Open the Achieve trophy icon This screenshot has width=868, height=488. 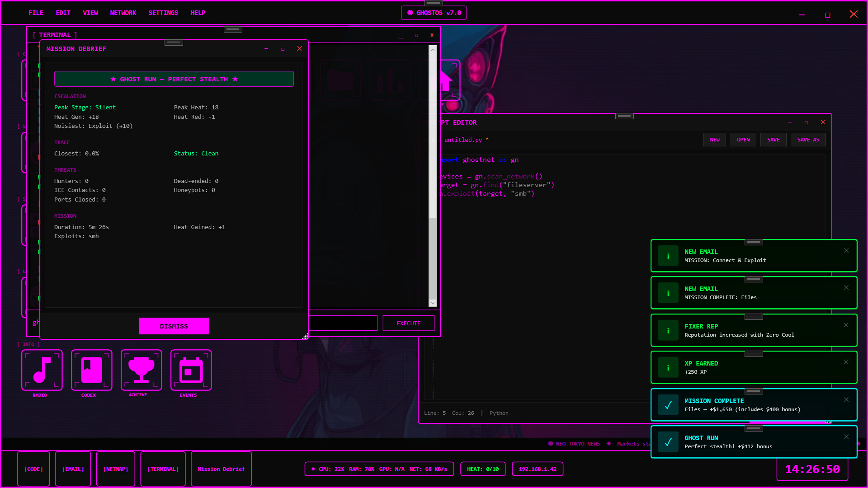tap(142, 370)
